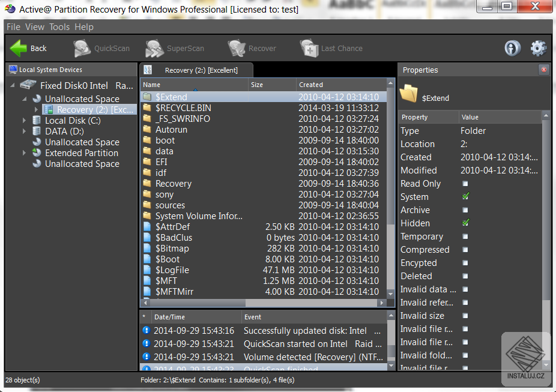556x392 pixels.
Task: Click the Recovery tab's list icon
Action: click(148, 70)
